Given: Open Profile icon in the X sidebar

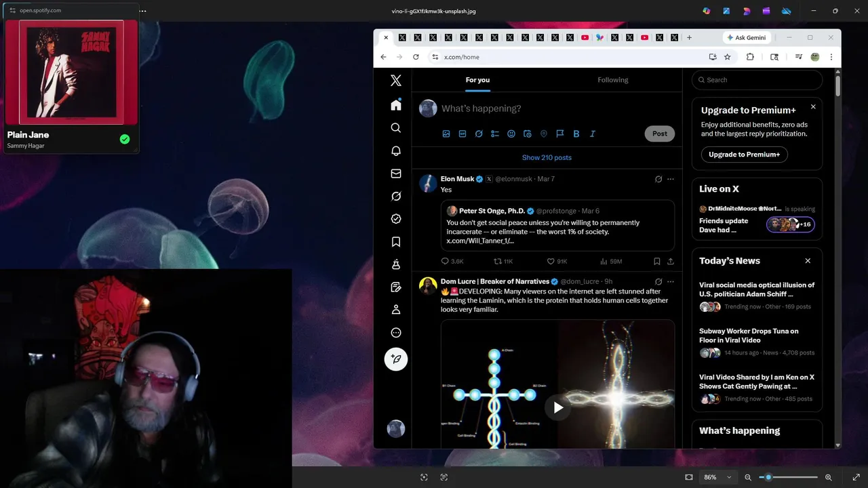Looking at the screenshot, I should [396, 310].
